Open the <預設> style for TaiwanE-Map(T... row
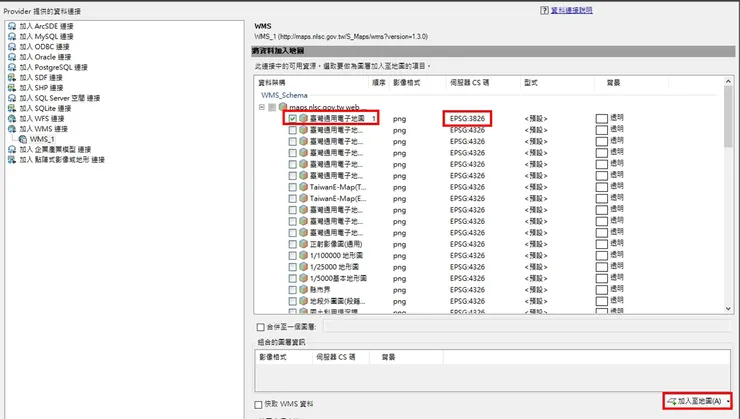Image resolution: width=740 pixels, height=419 pixels. pyautogui.click(x=536, y=187)
